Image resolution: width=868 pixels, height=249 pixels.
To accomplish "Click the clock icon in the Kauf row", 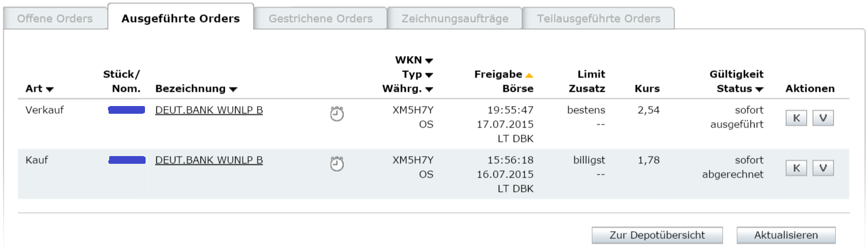I will tap(337, 163).
